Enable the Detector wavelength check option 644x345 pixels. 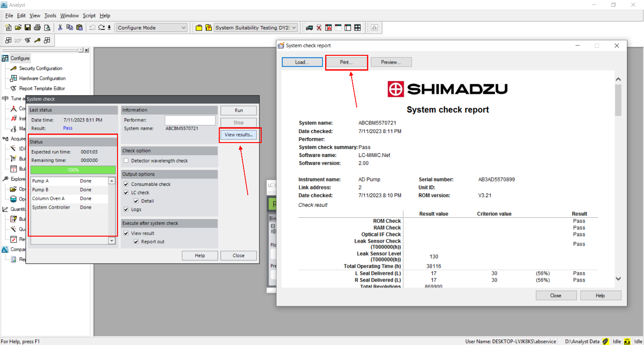pyautogui.click(x=126, y=161)
